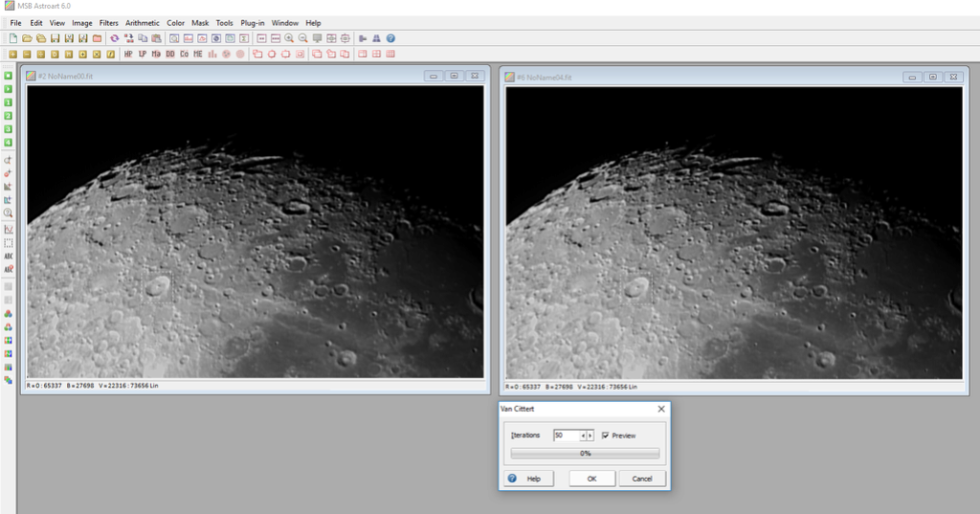The height and width of the screenshot is (514, 980).
Task: Click the green number 3 sidebar icon
Action: click(x=8, y=129)
